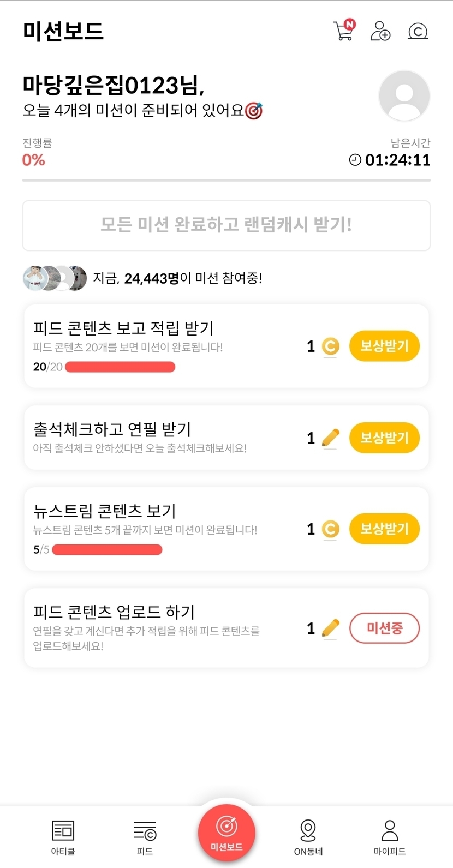Open the shopping cart icon
Image resolution: width=453 pixels, height=868 pixels.
[343, 31]
